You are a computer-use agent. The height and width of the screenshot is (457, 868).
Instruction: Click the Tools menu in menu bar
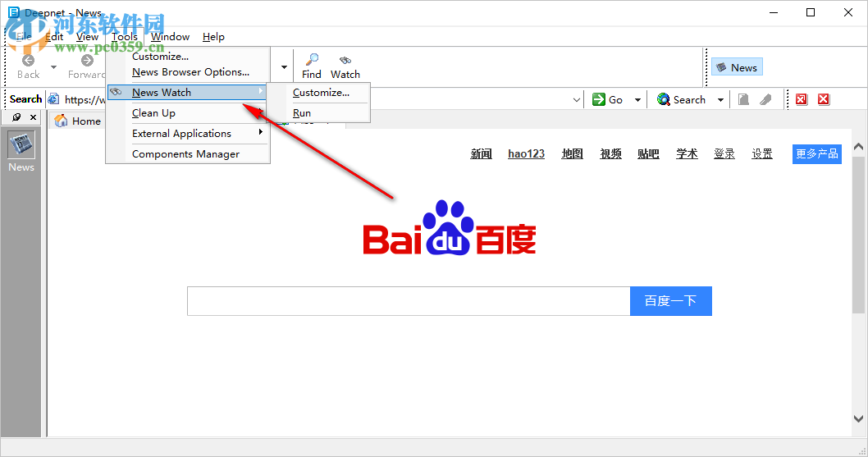(125, 37)
